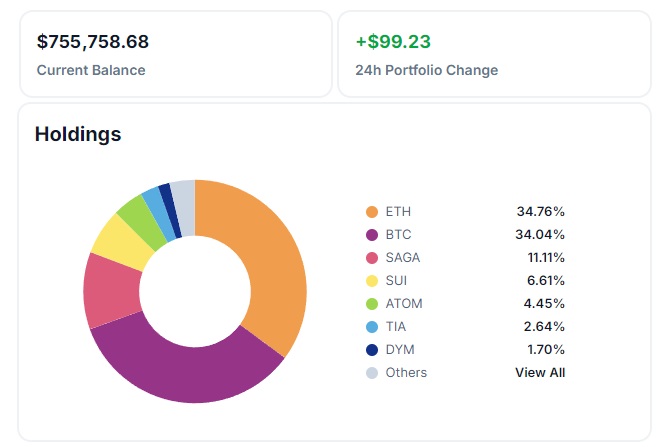Click the pink SAGA segment of the donut
Screen dimensions: 659x447
tap(112, 290)
